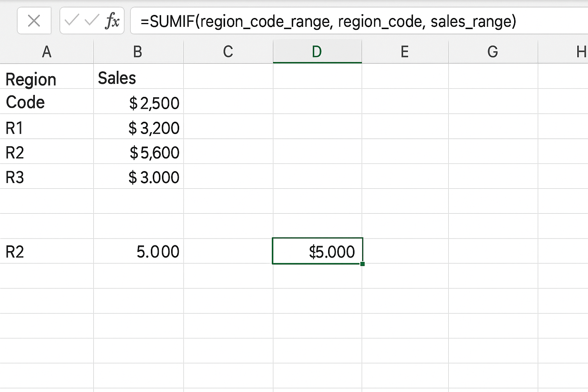
Task: Click the 'Region' cell in column A
Action: pyautogui.click(x=47, y=76)
